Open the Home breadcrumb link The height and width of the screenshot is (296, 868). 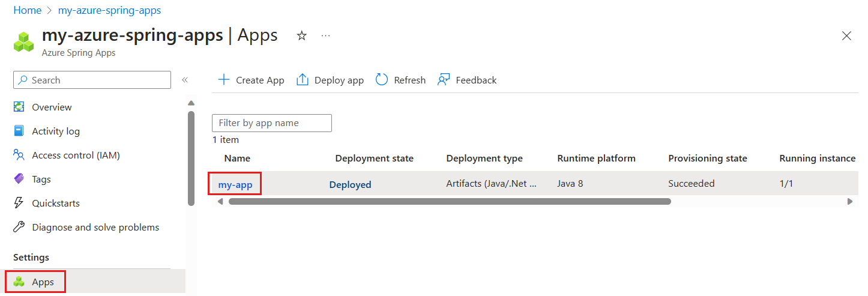[x=27, y=10]
